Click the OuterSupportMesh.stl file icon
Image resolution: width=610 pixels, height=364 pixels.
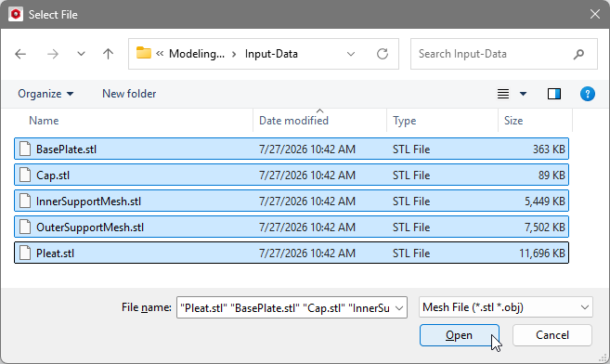(25, 227)
